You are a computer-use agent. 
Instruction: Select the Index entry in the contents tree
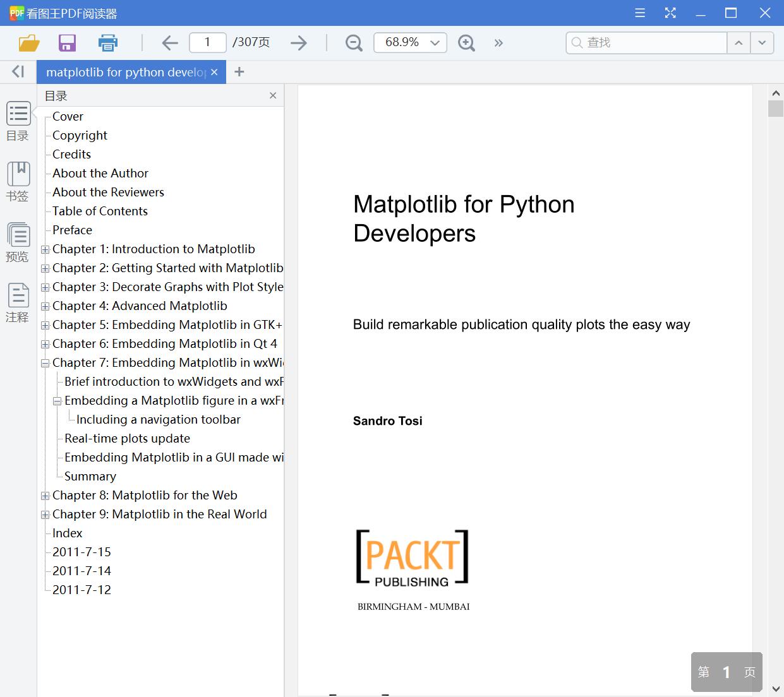click(x=67, y=533)
